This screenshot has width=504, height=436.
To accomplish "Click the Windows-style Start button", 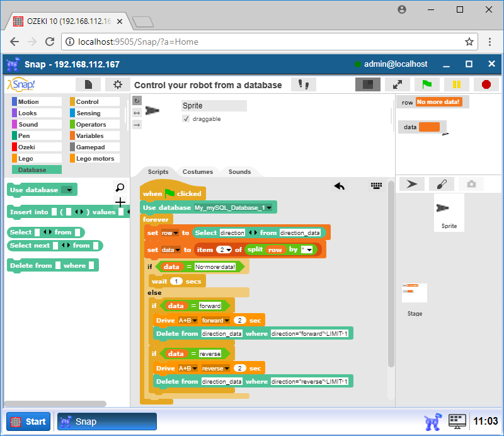I will click(x=28, y=422).
